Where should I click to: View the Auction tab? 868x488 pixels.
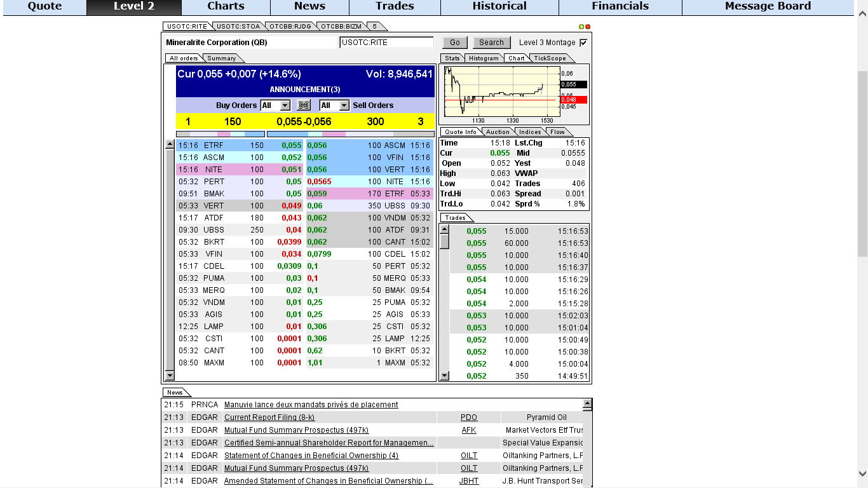pyautogui.click(x=498, y=132)
